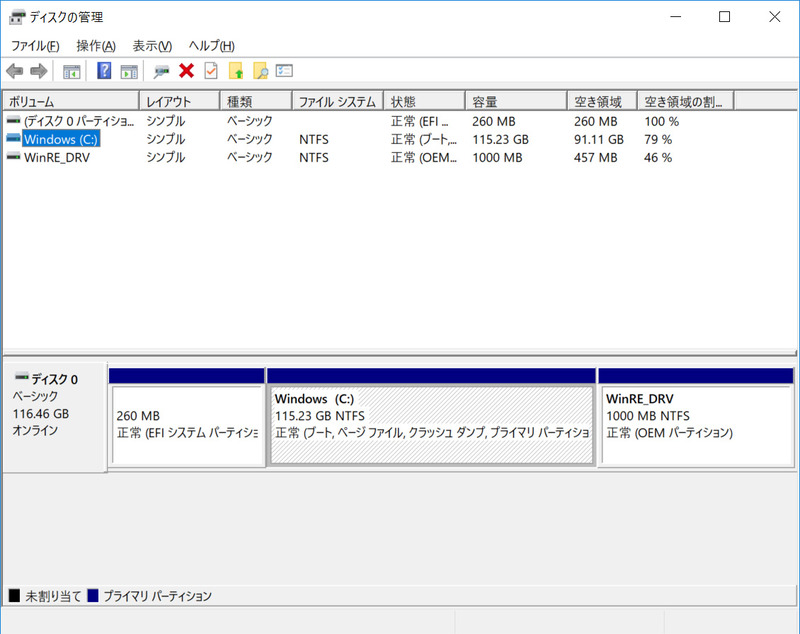This screenshot has height=634, width=800.
Task: Click the red X delete icon
Action: [x=186, y=71]
